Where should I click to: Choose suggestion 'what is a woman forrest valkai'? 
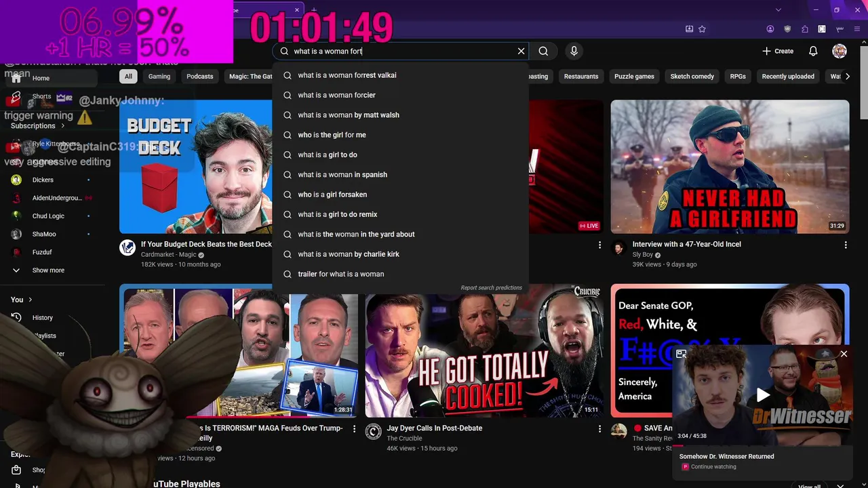tap(400, 75)
